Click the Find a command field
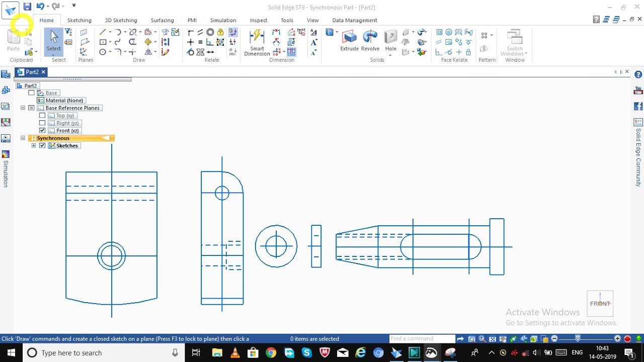 tap(422, 339)
